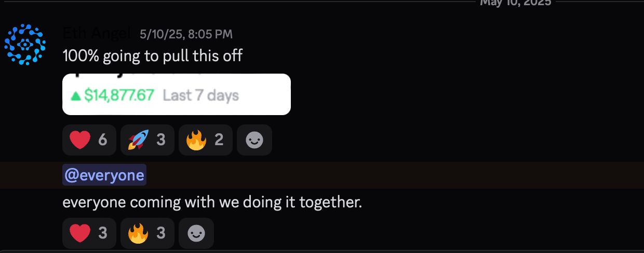Click the 'everyone coming with' message text
This screenshot has height=253, width=644.
click(212, 202)
